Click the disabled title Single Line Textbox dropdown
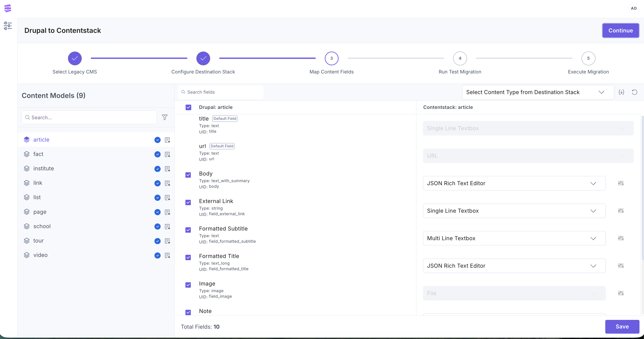Viewport: 644px width, 339px height. point(528,128)
